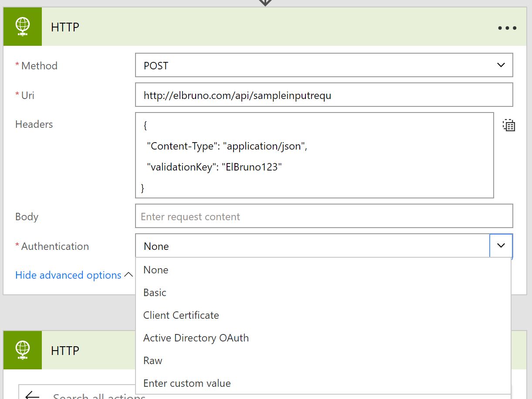Open the ellipsis menu on the HTTP action
This screenshot has height=399, width=532.
point(507,28)
